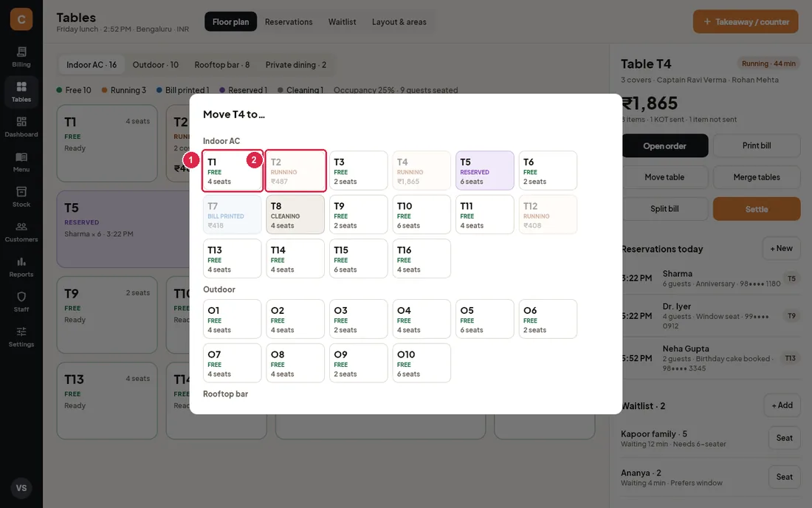812x508 pixels.
Task: Open the VS user avatar
Action: click(21, 488)
